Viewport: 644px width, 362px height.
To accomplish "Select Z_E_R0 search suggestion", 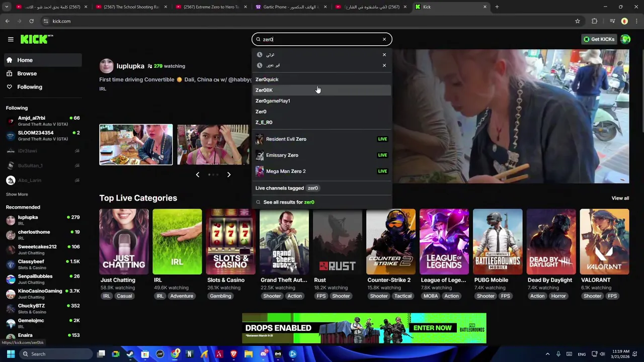I will pyautogui.click(x=321, y=122).
